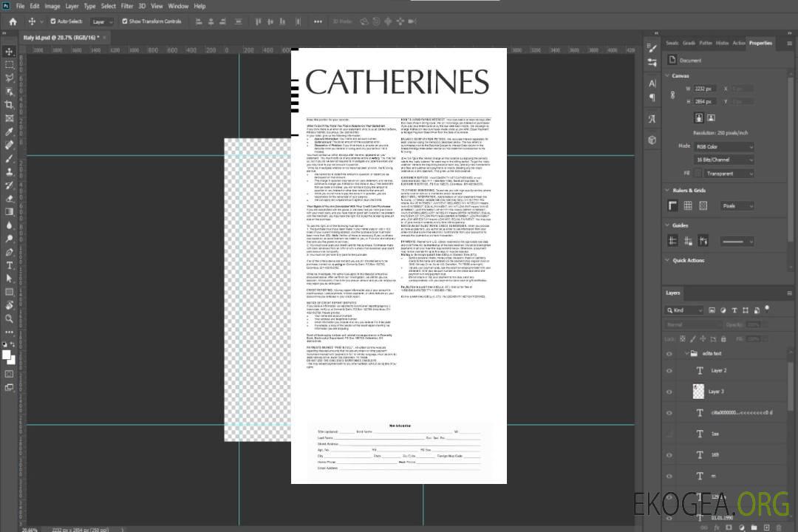Select the Gradient tool
Screen dimensions: 798x532
coord(9,212)
